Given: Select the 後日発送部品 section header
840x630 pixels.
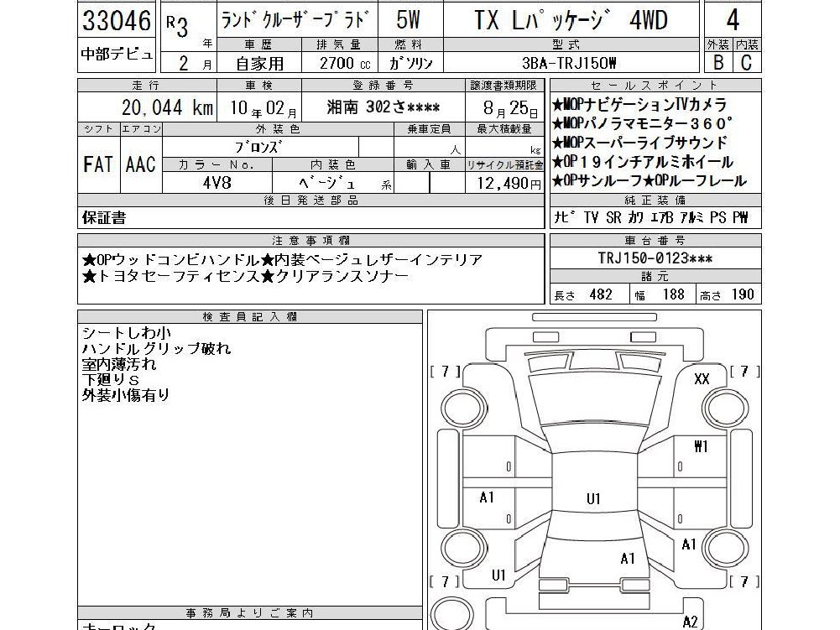Looking at the screenshot, I should [x=310, y=200].
